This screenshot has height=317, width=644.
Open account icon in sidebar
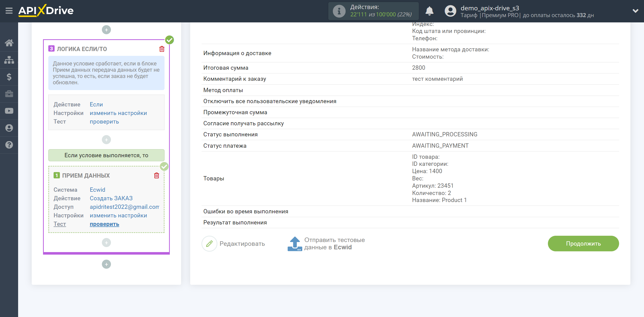coord(9,128)
